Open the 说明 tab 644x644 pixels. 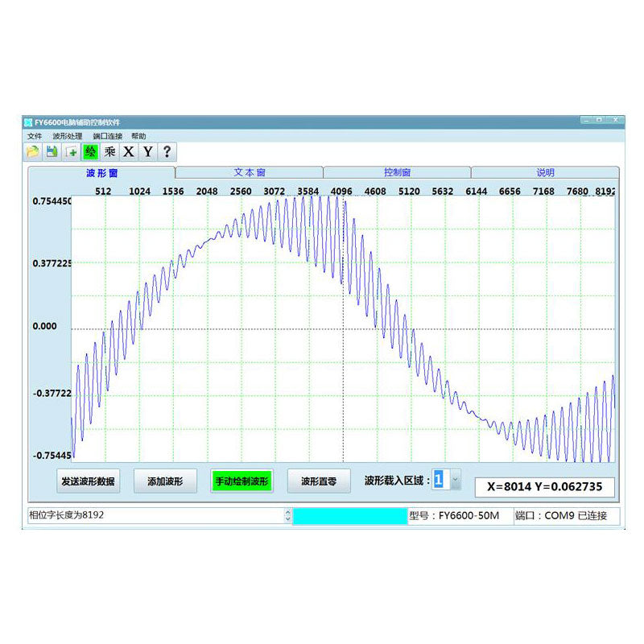coord(545,172)
